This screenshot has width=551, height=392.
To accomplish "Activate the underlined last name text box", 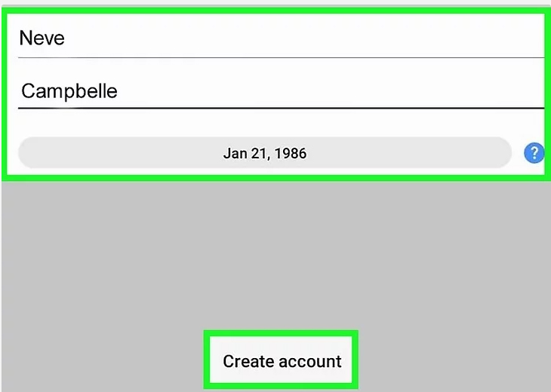I will click(x=281, y=91).
